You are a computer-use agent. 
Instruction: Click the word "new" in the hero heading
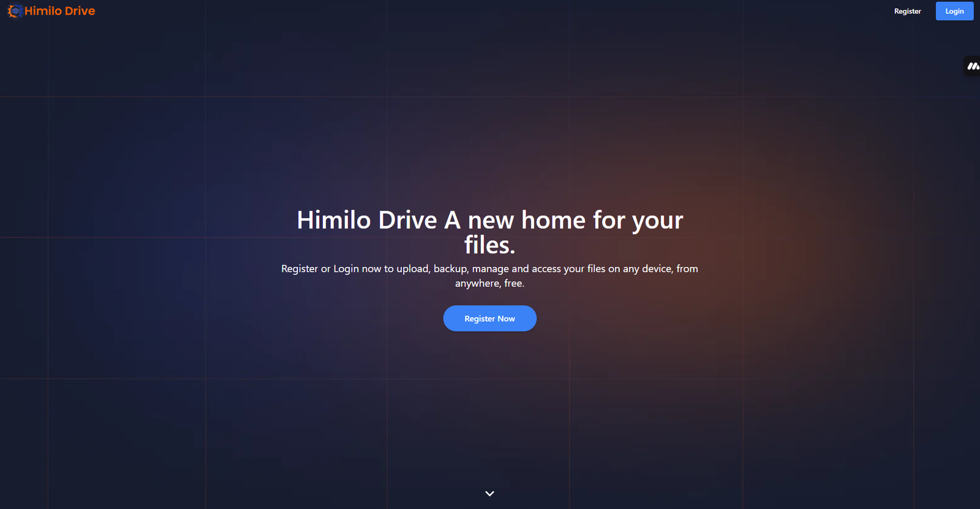(491, 221)
